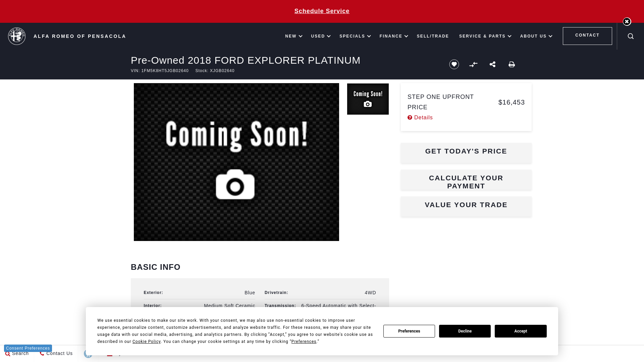The height and width of the screenshot is (362, 644).
Task: Expand the USED menu
Action: pos(321,36)
